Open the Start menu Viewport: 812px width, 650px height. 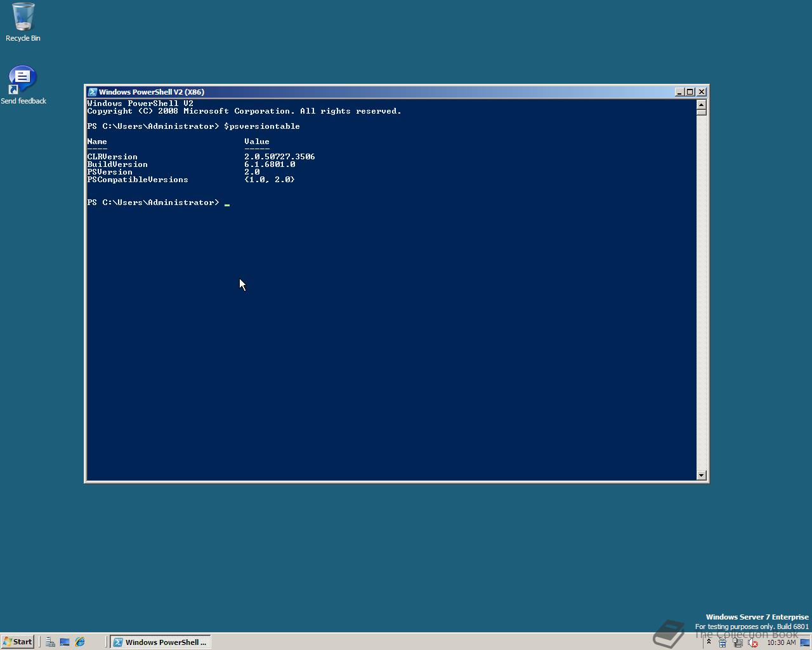tap(18, 642)
